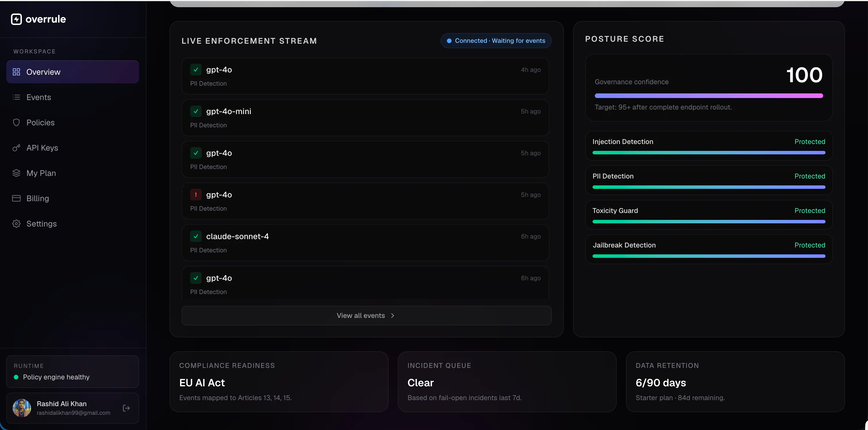Open the Data Retention 6/90 days card

[x=735, y=382]
